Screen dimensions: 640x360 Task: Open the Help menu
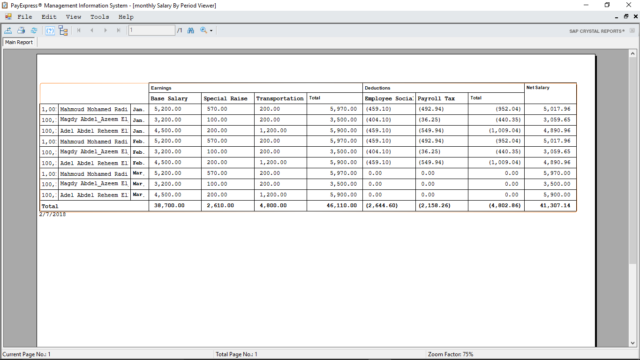point(126,17)
